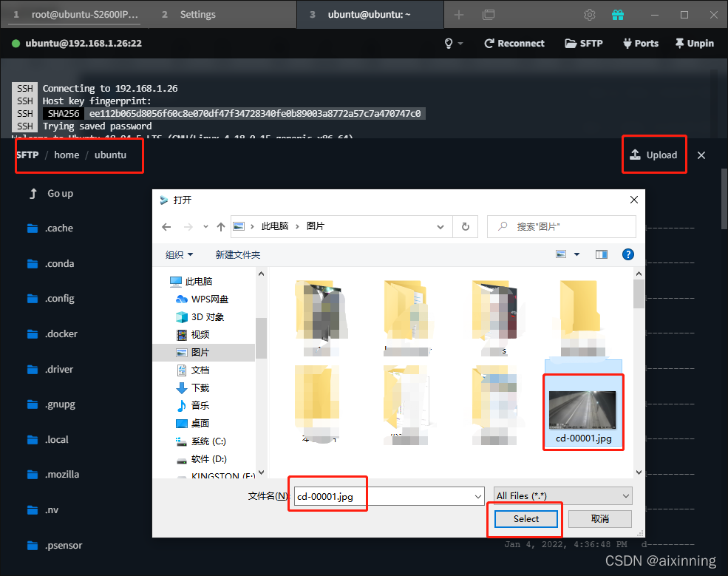Screen dimensions: 728x576
Task: Switch to the Settings tab
Action: click(x=198, y=14)
